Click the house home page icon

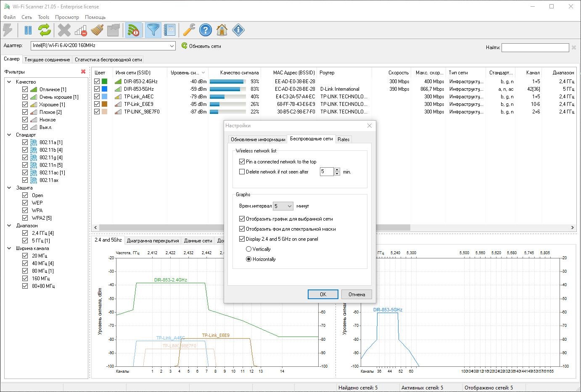pyautogui.click(x=222, y=30)
